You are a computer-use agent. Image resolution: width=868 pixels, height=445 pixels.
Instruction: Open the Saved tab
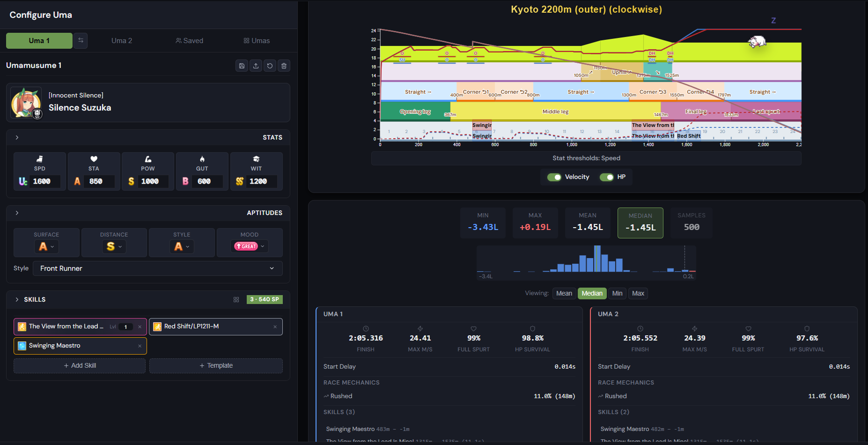(189, 41)
